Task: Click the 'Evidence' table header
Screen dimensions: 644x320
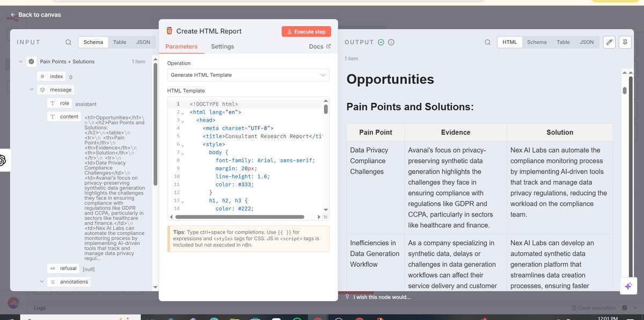Action: click(x=456, y=132)
